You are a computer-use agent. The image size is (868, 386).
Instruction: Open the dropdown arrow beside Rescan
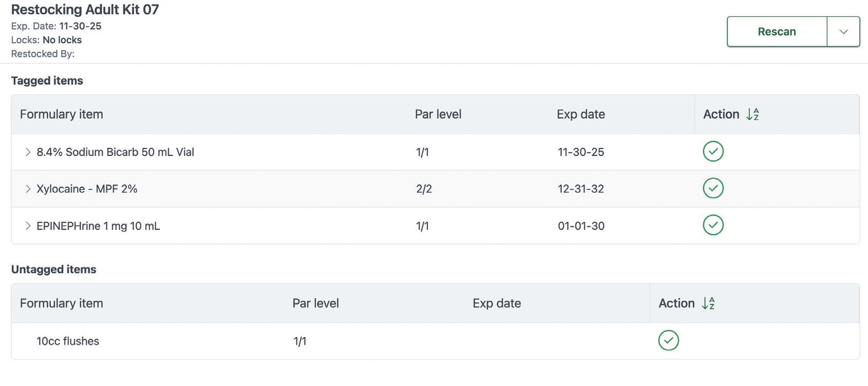pyautogui.click(x=843, y=32)
